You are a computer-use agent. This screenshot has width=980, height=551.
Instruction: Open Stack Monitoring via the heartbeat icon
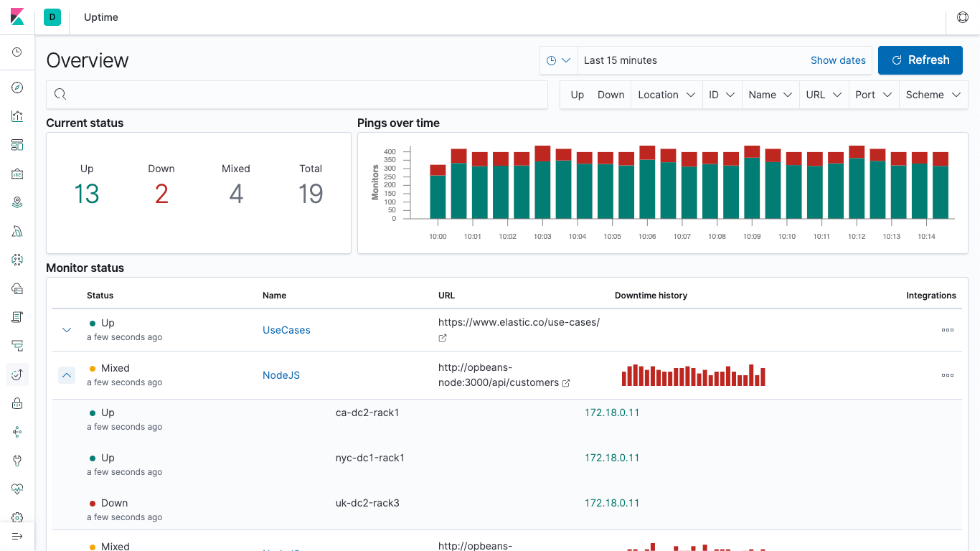17,489
